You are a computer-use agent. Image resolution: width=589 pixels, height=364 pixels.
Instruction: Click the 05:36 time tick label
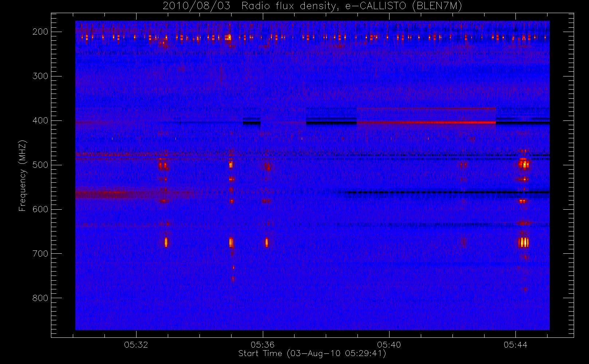pyautogui.click(x=262, y=345)
